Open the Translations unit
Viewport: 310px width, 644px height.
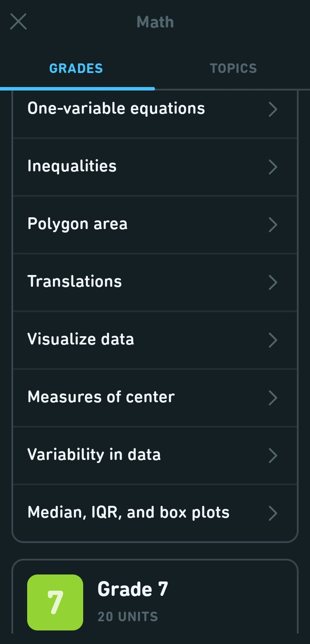tap(74, 282)
